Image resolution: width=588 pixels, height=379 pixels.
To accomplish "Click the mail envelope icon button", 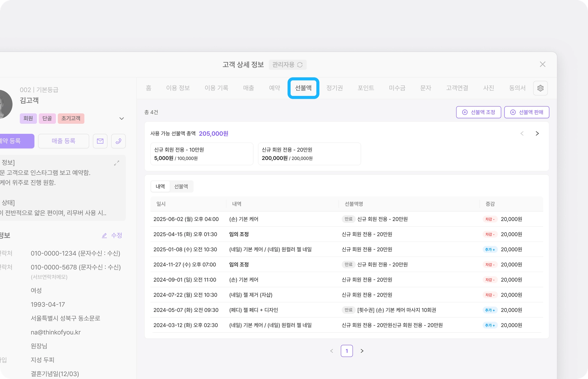I will (x=100, y=141).
